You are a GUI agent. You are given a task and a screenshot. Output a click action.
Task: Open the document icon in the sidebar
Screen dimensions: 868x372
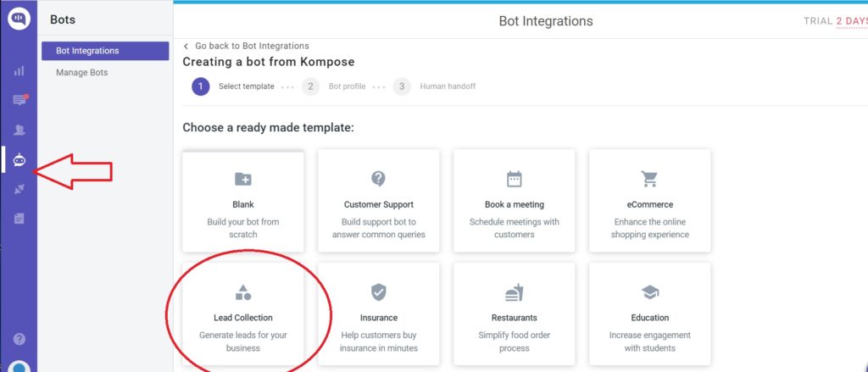pyautogui.click(x=19, y=219)
